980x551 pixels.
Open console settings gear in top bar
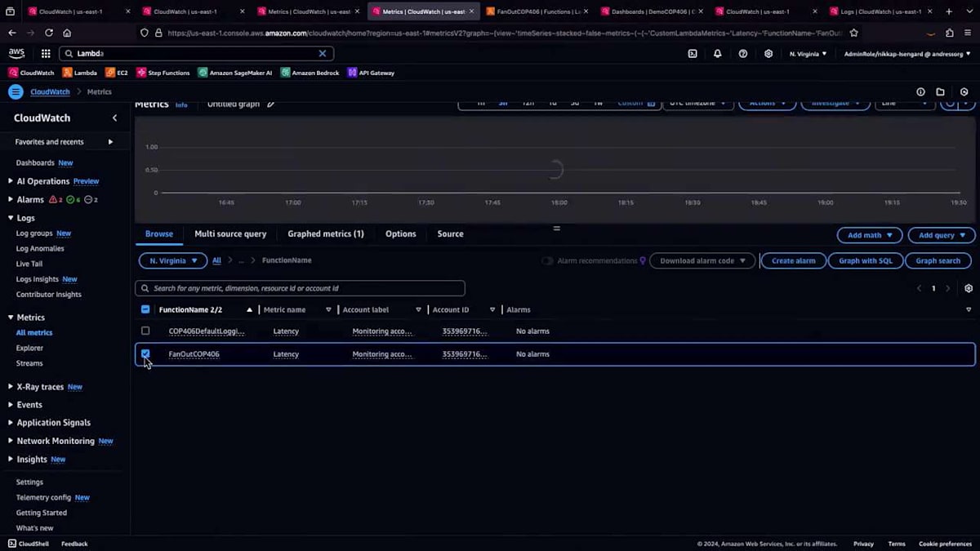(768, 54)
